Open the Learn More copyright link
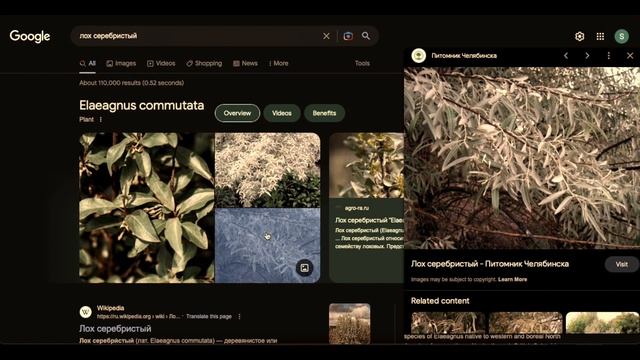This screenshot has width=640, height=360. 512,280
